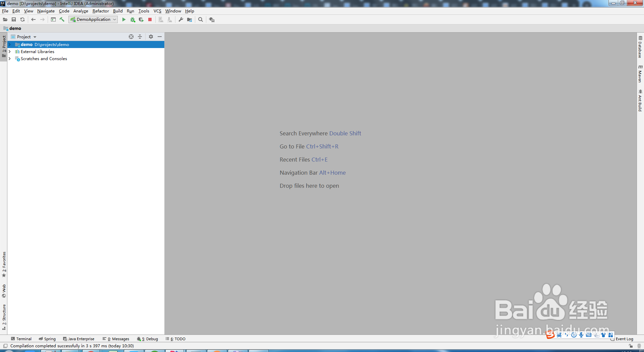Screen dimensions: 644x352
Task: Hide the Project tool window
Action: [160, 37]
